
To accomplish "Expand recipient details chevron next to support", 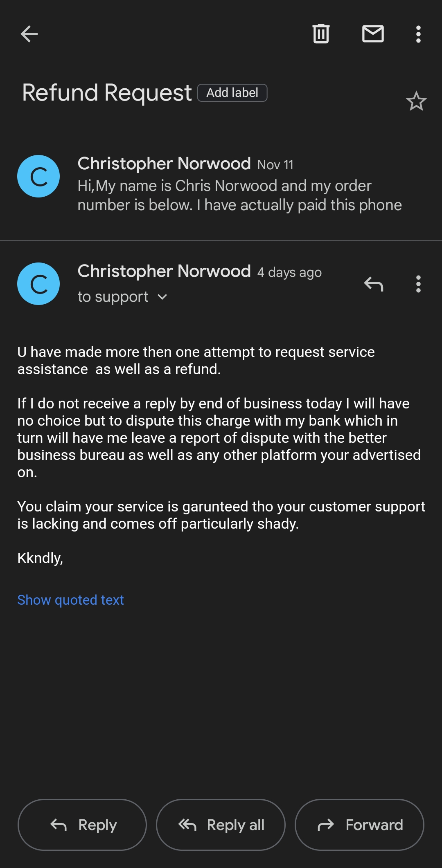I will (x=162, y=297).
